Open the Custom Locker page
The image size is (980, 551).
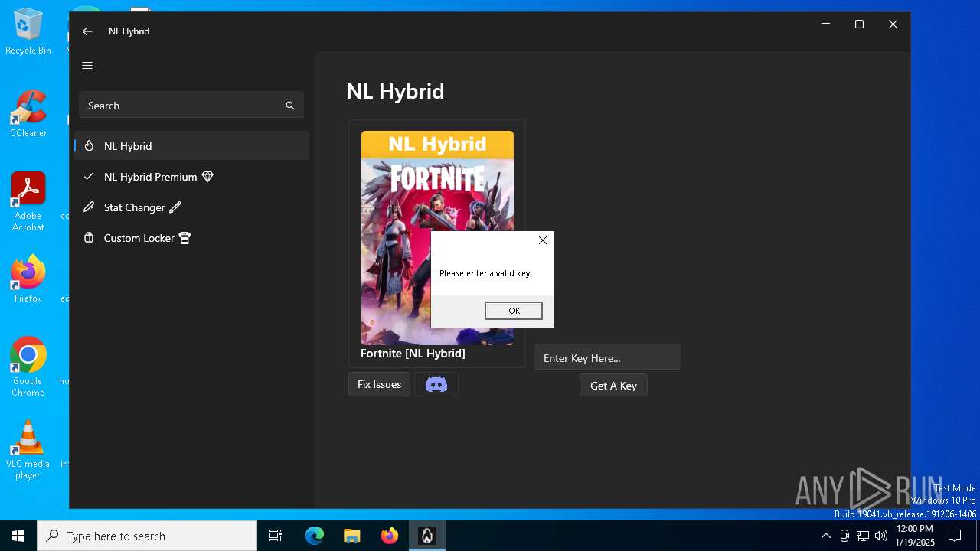coord(191,238)
